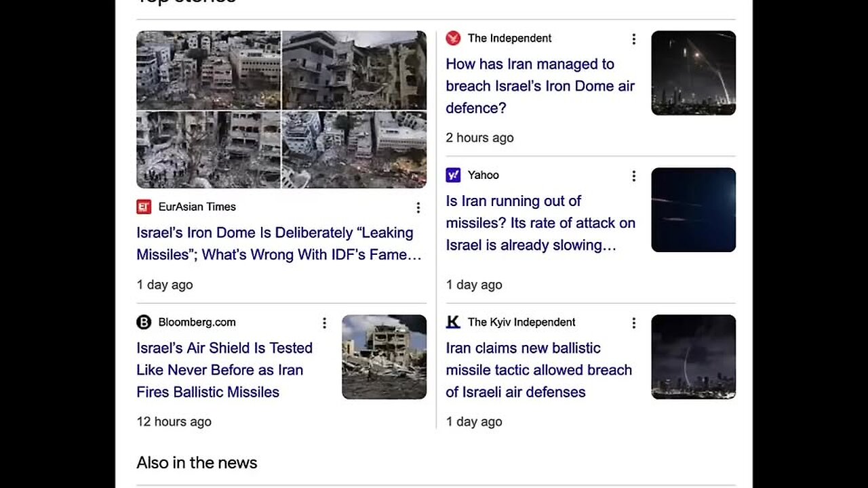Click the Bloomberg rubble building thumbnail
Screen dimensions: 868x488
tap(384, 357)
